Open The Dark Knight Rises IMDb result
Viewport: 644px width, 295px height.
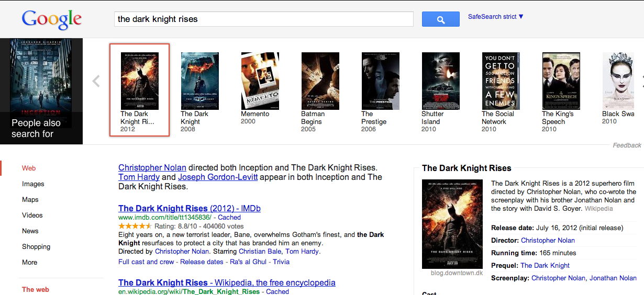[x=190, y=208]
